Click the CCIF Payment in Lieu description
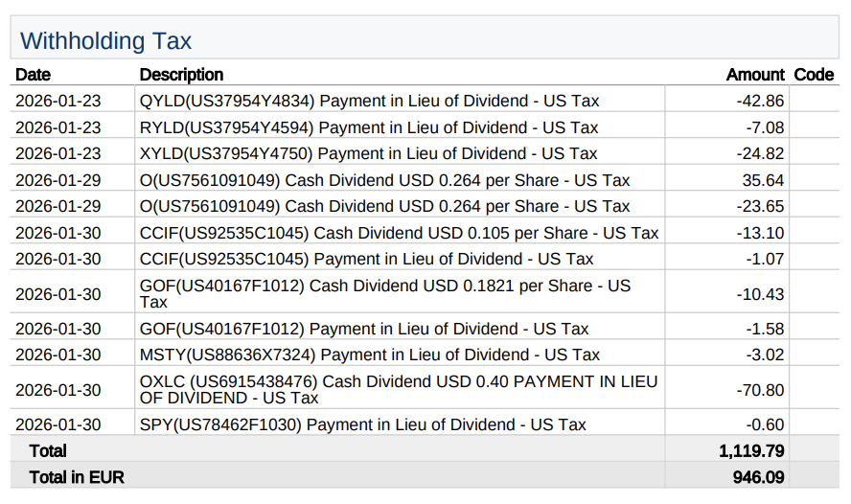851x504 pixels. (366, 259)
